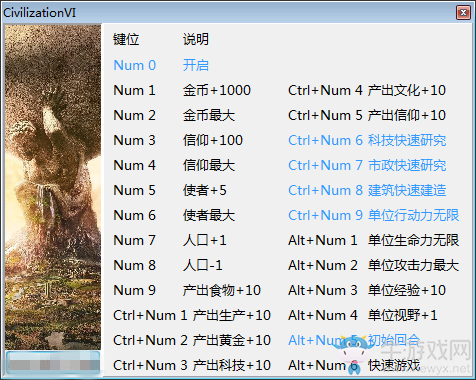Click the Civilization VI cover artwork
Image resolution: width=476 pixels, height=380 pixels.
[x=53, y=187]
